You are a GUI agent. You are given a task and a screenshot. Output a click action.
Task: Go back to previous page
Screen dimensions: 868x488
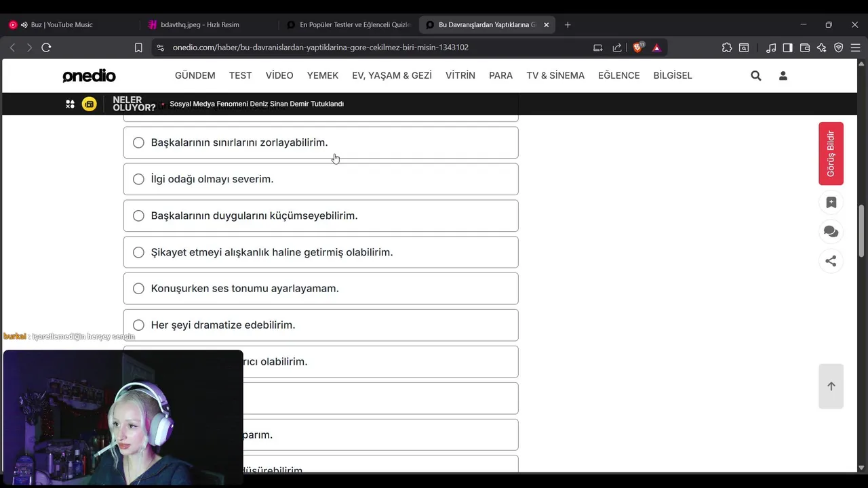12,47
